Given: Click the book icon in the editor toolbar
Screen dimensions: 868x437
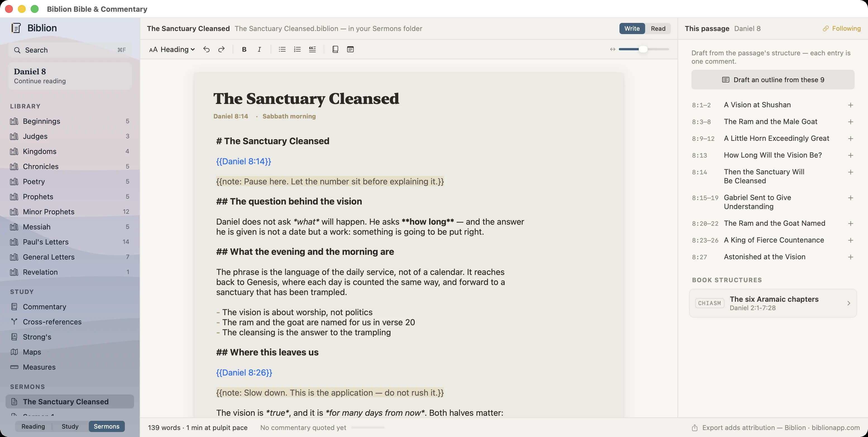Looking at the screenshot, I should pyautogui.click(x=335, y=49).
